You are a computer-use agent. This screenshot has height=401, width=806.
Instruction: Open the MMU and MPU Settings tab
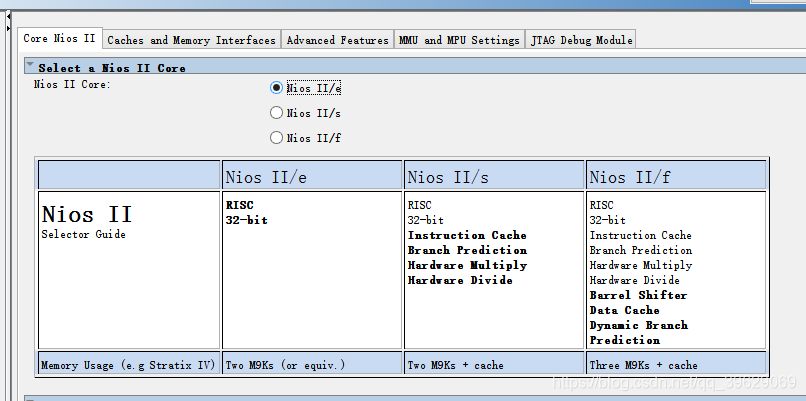click(x=459, y=40)
